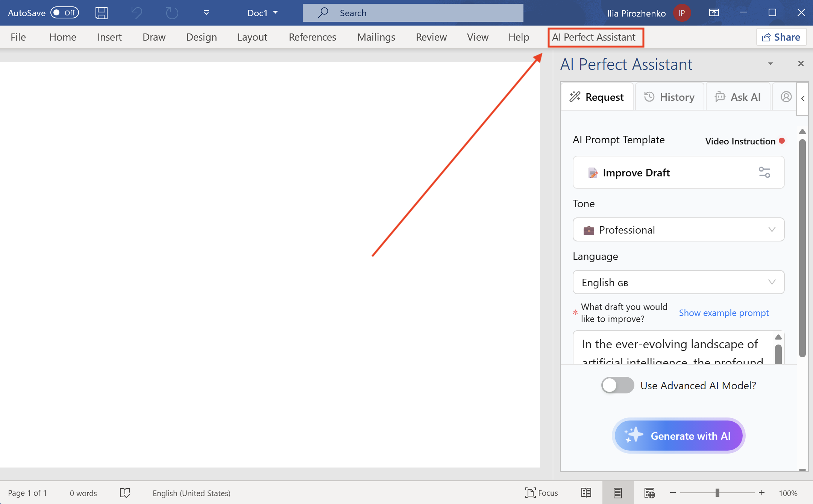The height and width of the screenshot is (504, 813).
Task: Switch to the Ask AI tab
Action: [738, 97]
